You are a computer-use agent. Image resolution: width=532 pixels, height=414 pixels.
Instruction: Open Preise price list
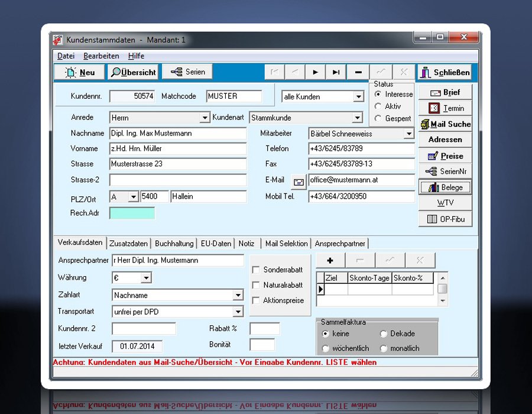coord(445,156)
